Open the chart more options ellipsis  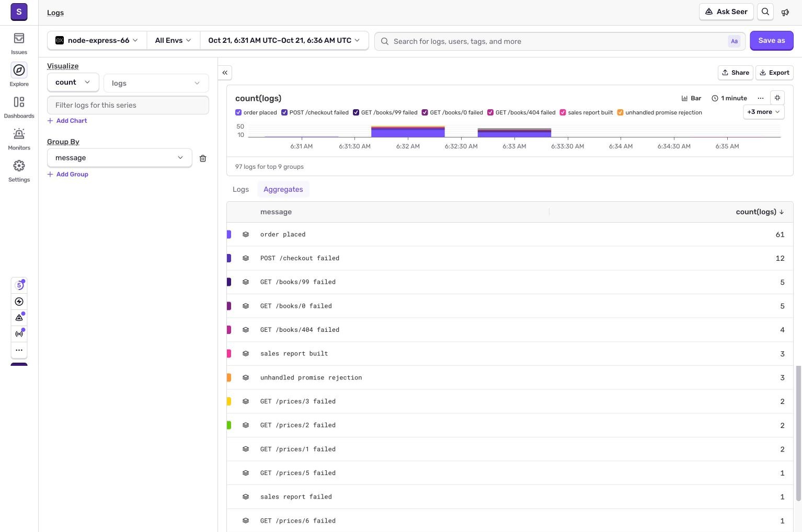tap(761, 98)
